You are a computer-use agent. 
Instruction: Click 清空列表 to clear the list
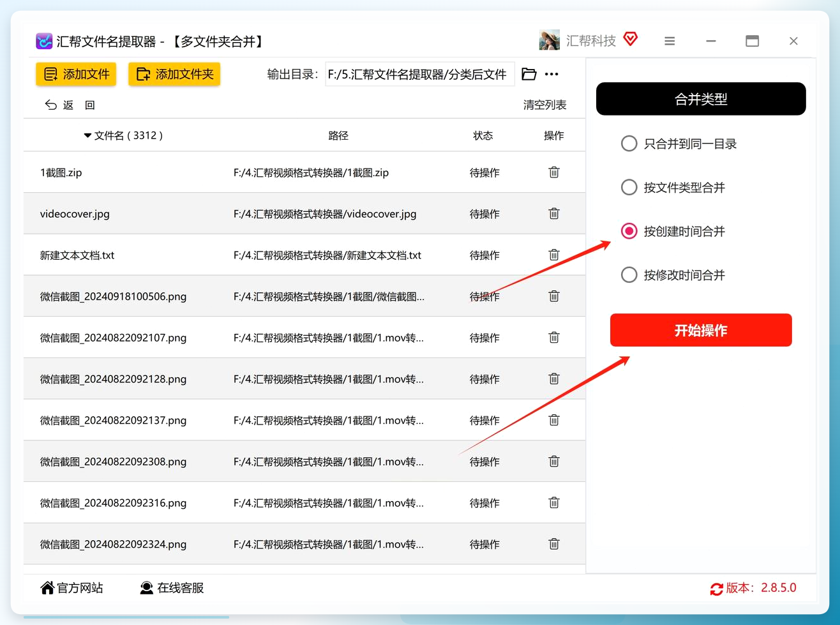point(544,105)
